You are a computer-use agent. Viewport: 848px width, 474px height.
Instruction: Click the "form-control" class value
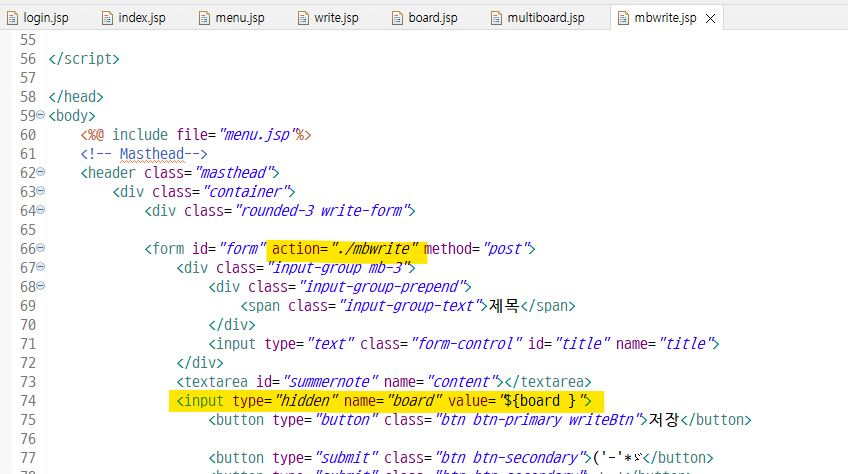tap(466, 344)
